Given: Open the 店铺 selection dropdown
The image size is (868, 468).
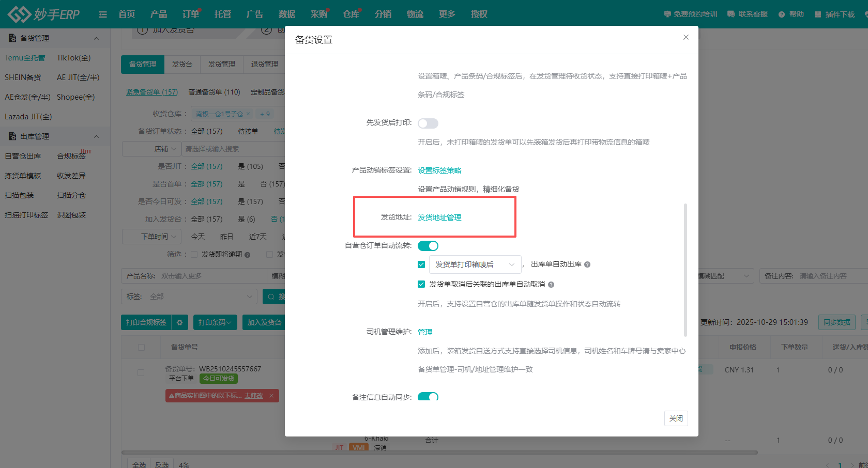Looking at the screenshot, I should (151, 148).
